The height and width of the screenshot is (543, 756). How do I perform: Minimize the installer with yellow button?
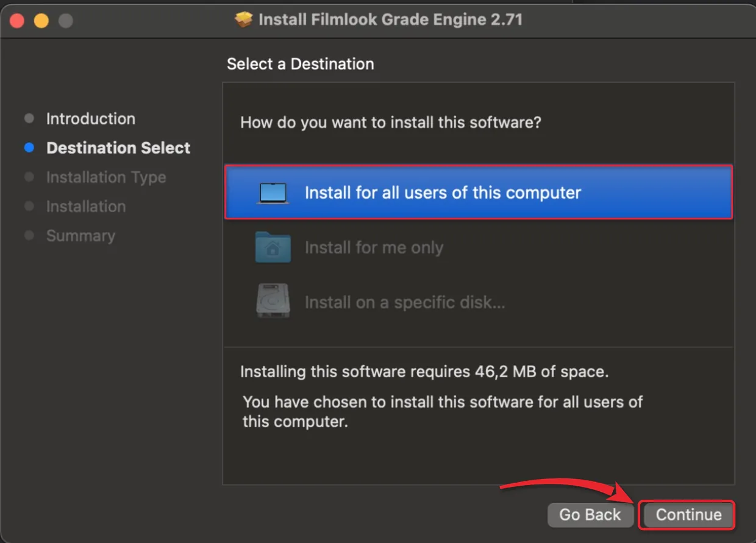coord(41,21)
